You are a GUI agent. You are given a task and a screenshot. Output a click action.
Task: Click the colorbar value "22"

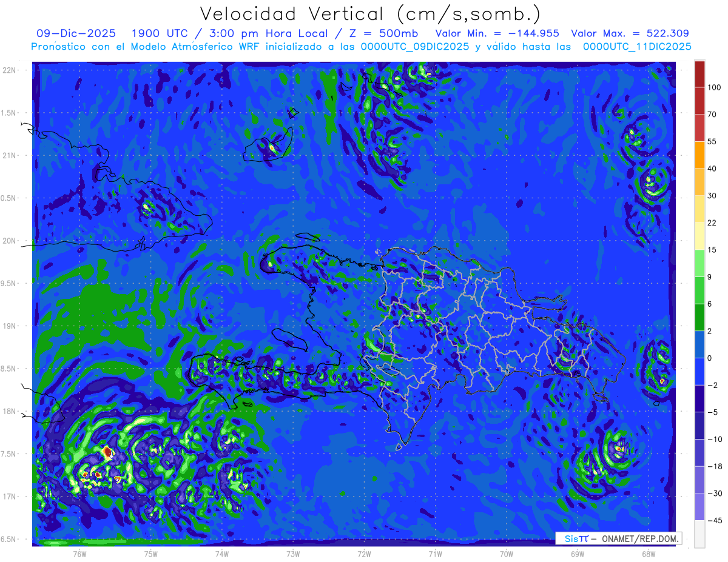tap(712, 222)
